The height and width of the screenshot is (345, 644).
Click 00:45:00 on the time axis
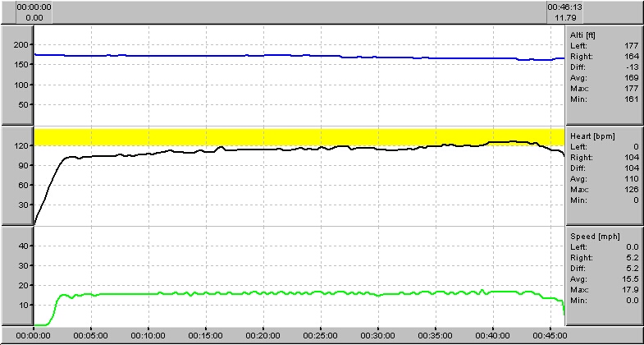tap(550, 335)
